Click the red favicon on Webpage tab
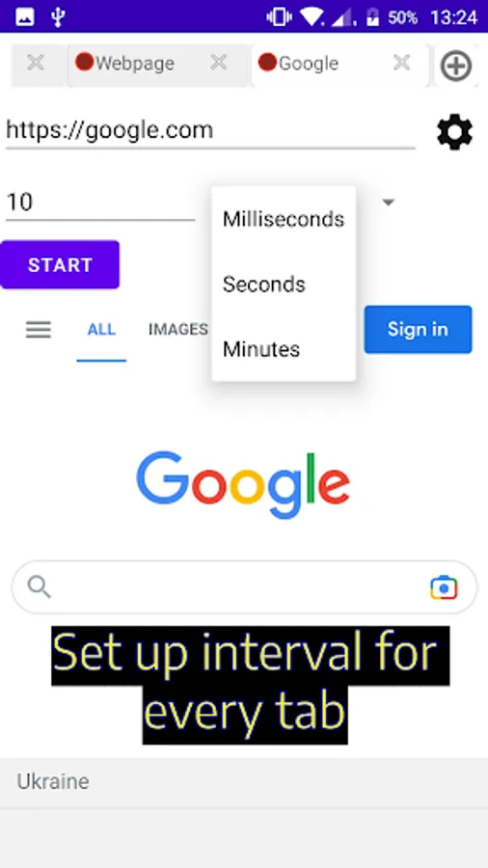 (84, 62)
